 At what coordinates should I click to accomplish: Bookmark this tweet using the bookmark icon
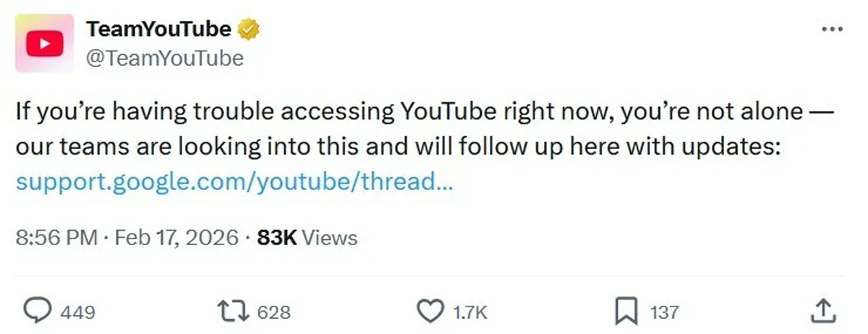[625, 312]
